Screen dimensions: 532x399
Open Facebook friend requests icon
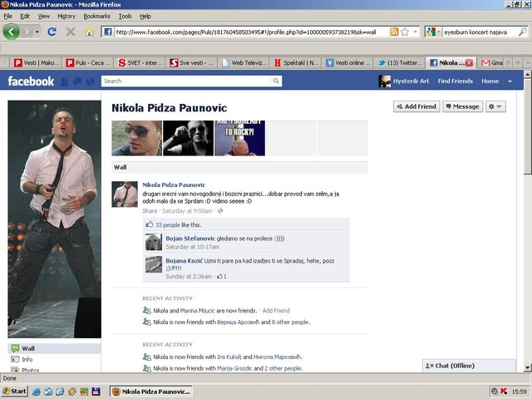click(x=64, y=81)
